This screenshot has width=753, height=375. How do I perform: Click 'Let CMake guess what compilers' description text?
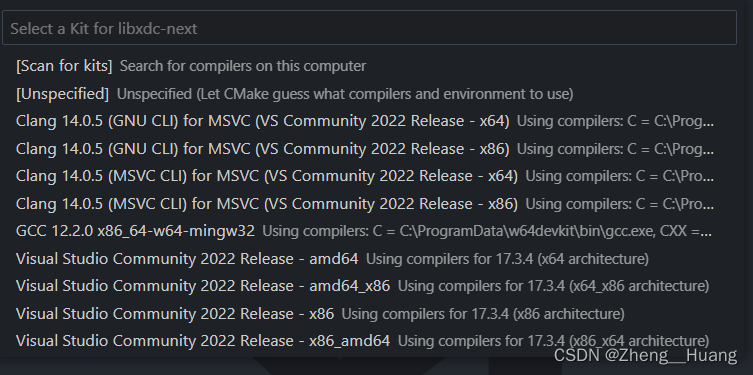pos(345,94)
